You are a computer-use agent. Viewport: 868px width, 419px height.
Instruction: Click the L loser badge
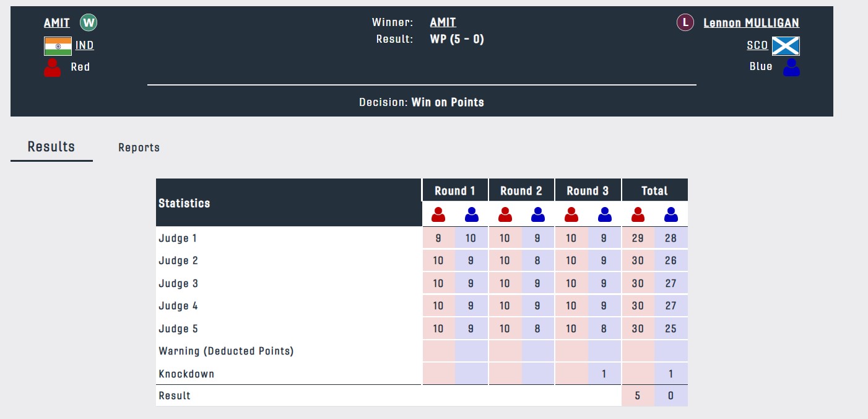tap(685, 24)
